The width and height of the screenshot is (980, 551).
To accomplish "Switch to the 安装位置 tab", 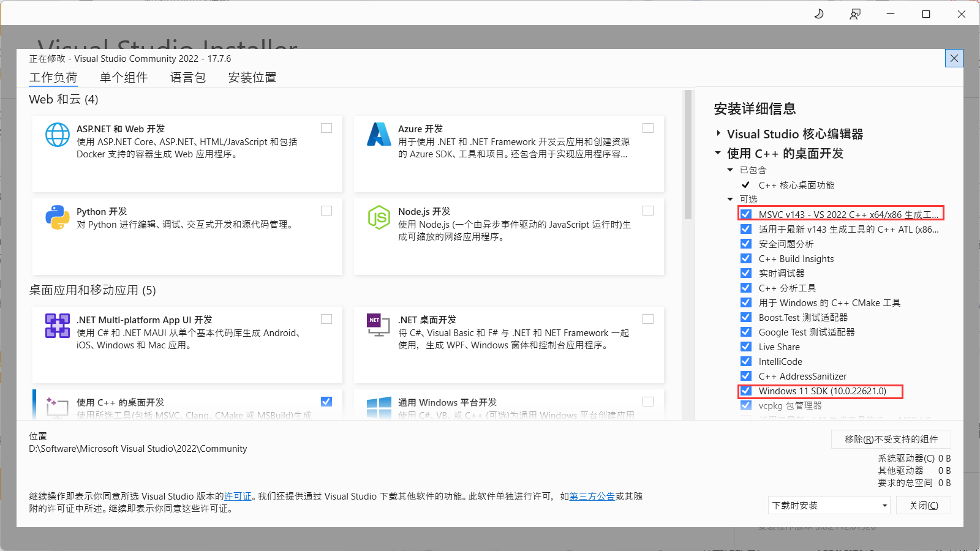I will point(252,77).
